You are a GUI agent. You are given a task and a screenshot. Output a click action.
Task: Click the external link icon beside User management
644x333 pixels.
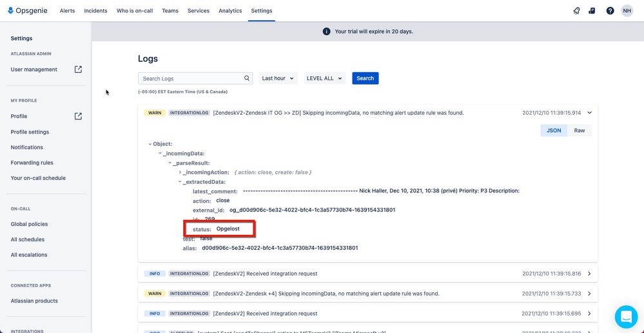[78, 70]
